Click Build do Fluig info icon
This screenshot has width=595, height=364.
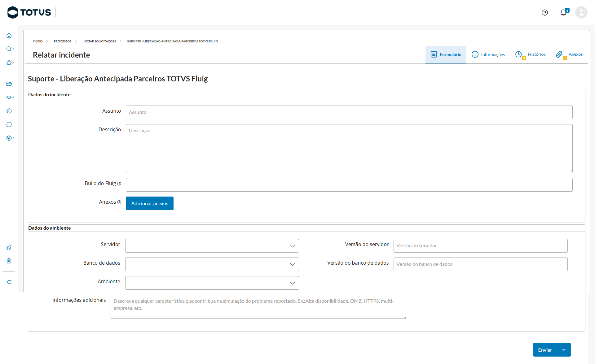click(119, 184)
